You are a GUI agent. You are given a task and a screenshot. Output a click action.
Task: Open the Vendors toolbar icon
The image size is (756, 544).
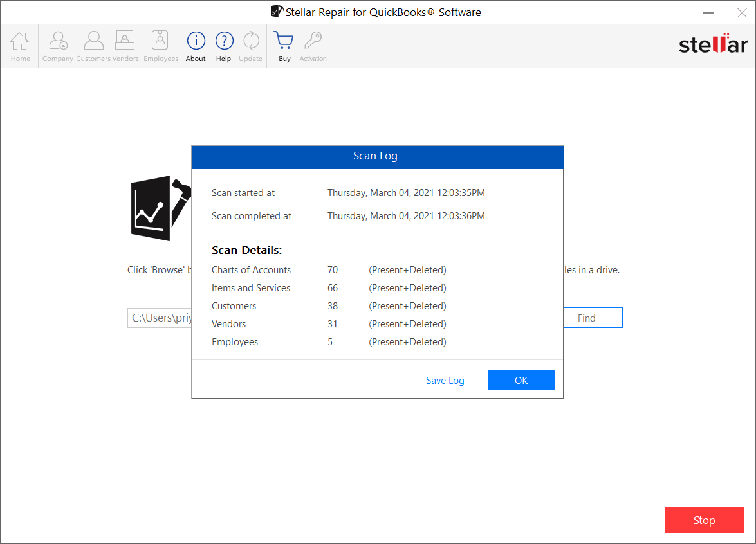[x=125, y=46]
